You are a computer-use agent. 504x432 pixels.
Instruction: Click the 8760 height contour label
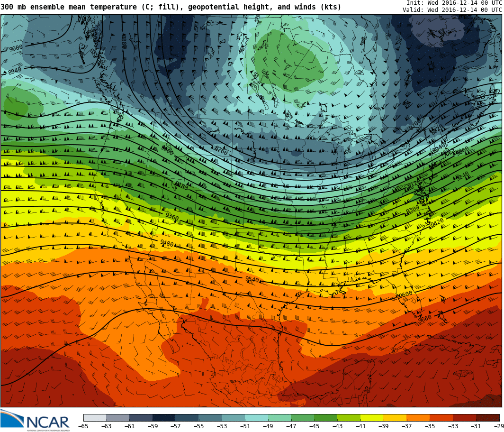point(221,150)
